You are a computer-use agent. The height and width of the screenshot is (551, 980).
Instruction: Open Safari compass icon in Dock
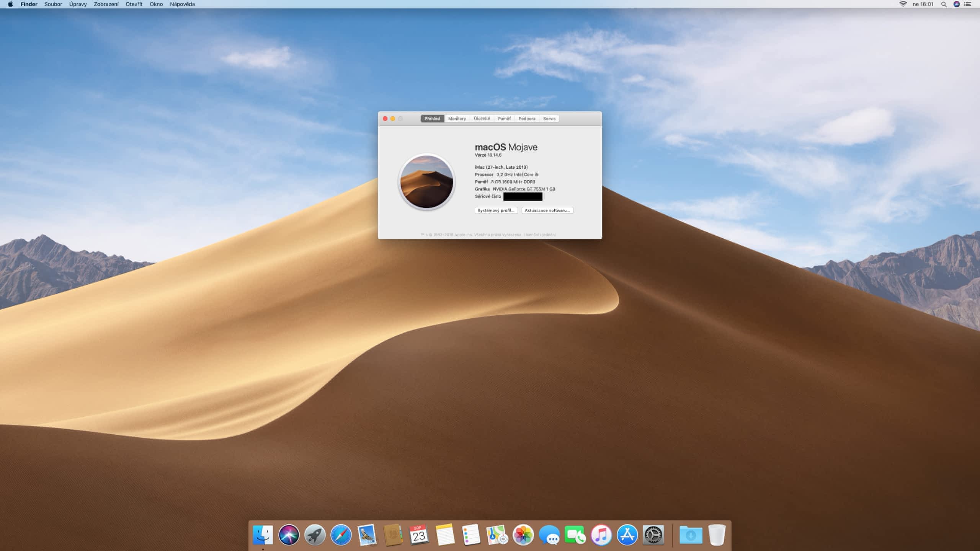(x=341, y=535)
